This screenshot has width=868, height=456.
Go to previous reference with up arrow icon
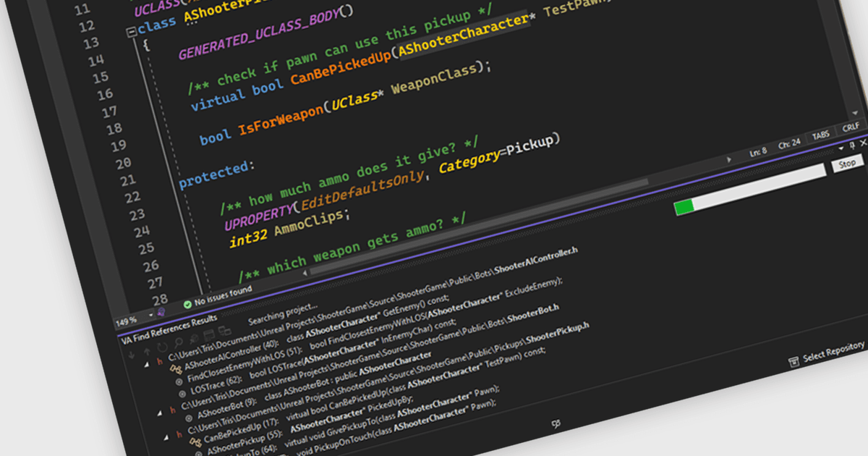click(x=147, y=352)
